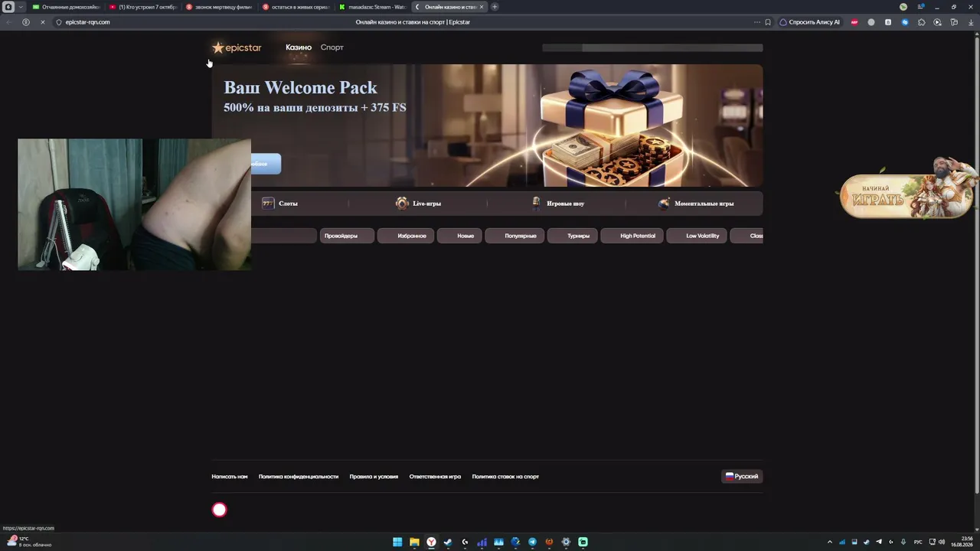This screenshot has width=980, height=551.
Task: Click the Epicstar logo
Action: tap(237, 47)
